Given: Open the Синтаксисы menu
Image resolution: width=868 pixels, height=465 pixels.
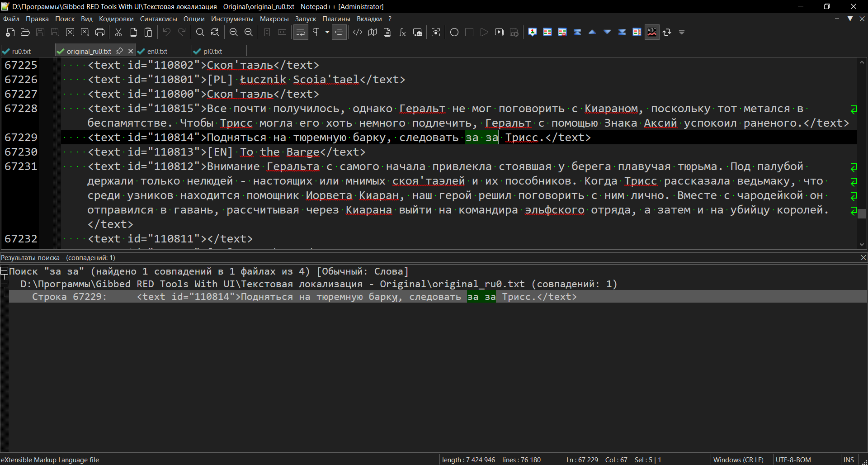Looking at the screenshot, I should tap(159, 19).
